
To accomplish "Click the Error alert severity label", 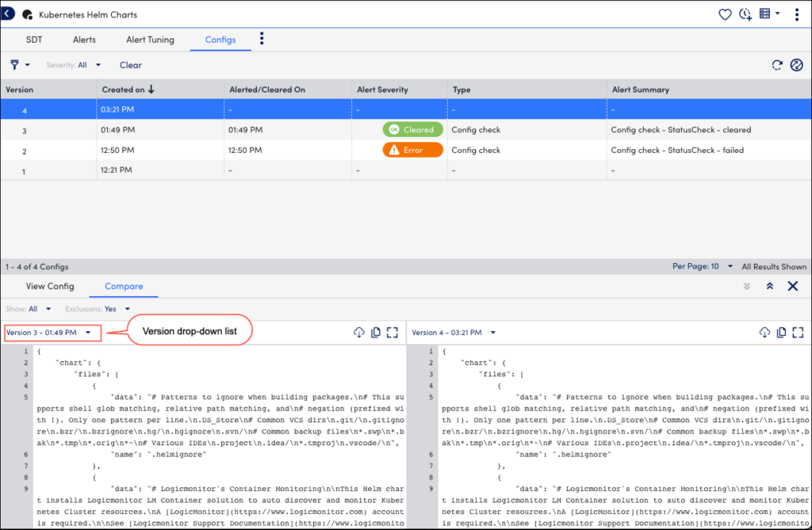I will [412, 150].
